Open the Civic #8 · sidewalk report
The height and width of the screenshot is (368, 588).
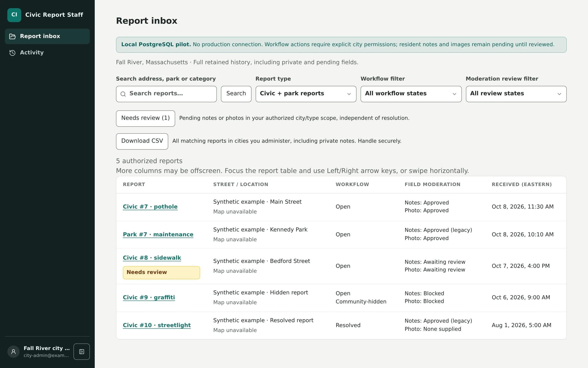pos(152,258)
